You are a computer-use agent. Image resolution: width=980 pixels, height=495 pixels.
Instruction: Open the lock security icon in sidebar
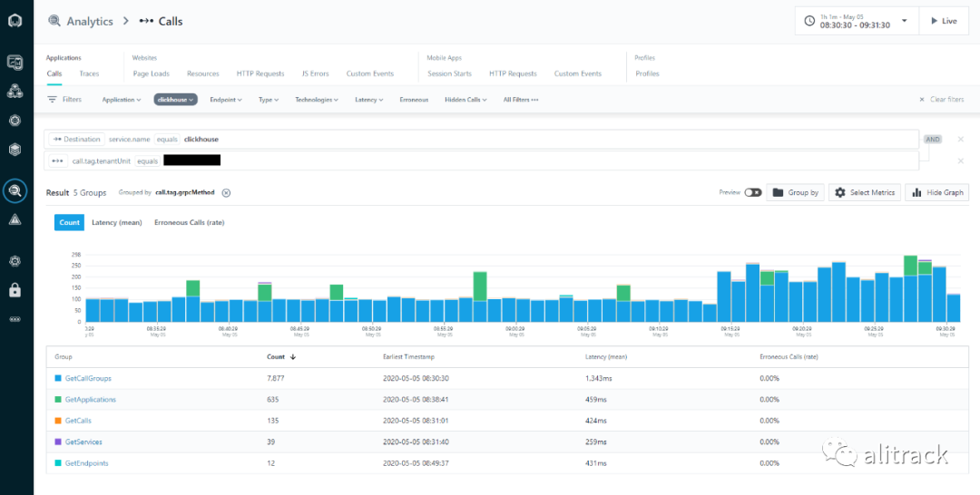pyautogui.click(x=15, y=290)
